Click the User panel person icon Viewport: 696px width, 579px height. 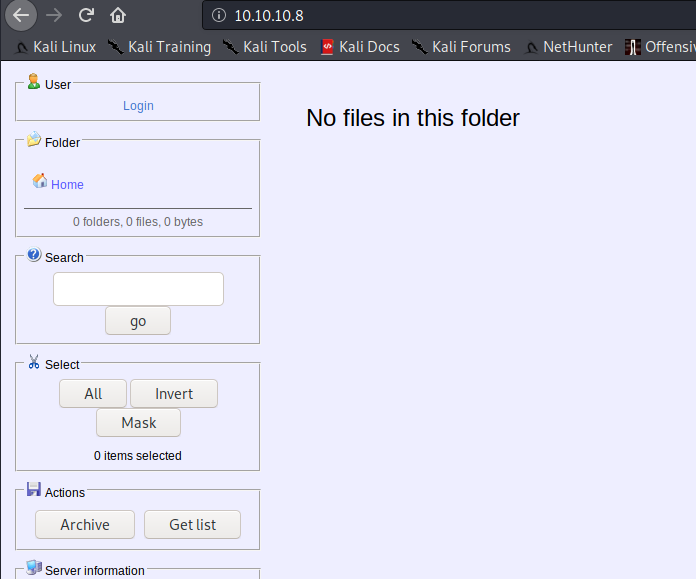pos(33,82)
